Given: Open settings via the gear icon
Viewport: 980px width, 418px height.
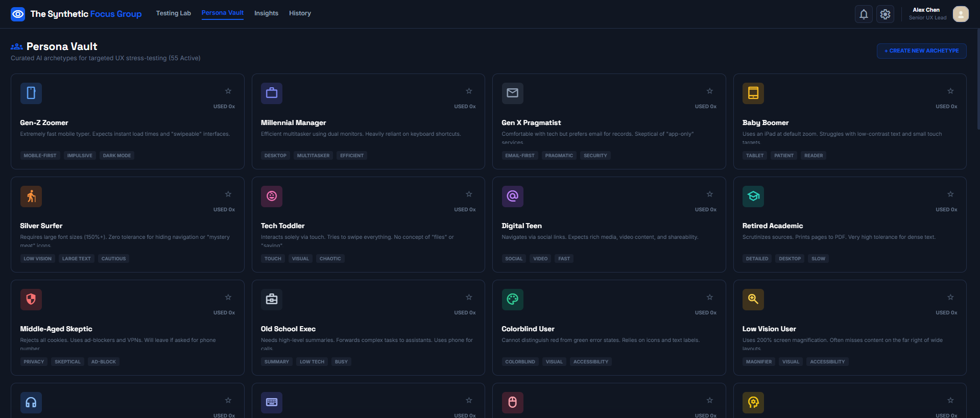Looking at the screenshot, I should tap(885, 14).
